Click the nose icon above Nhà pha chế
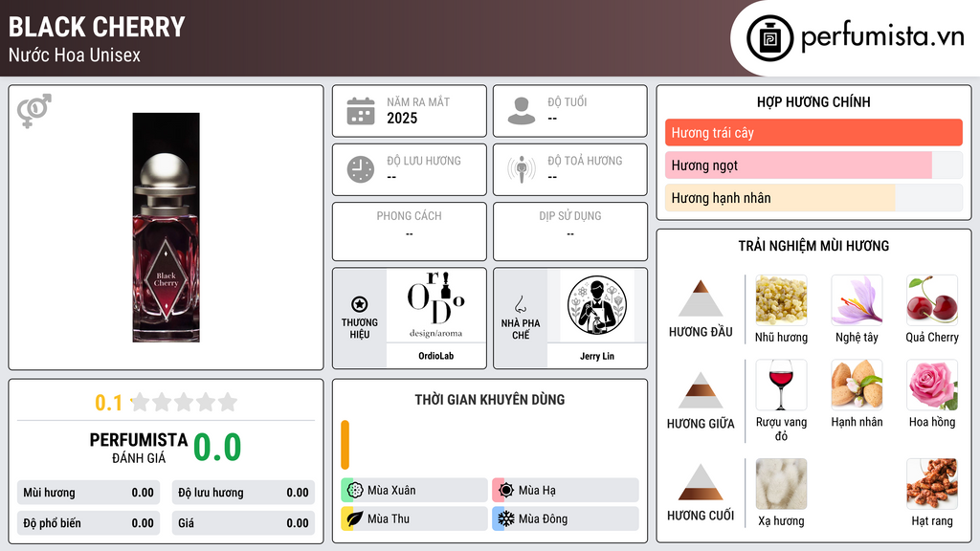Image resolution: width=980 pixels, height=551 pixels. 520,304
